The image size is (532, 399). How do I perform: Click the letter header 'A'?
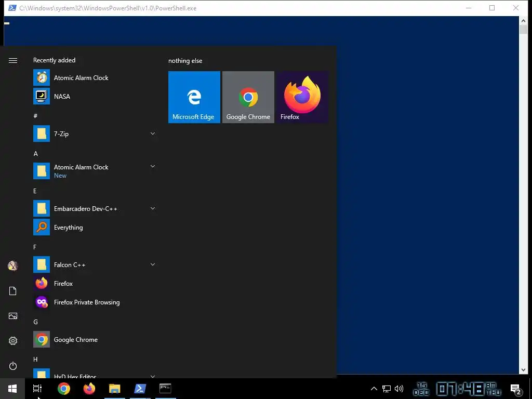[36, 154]
